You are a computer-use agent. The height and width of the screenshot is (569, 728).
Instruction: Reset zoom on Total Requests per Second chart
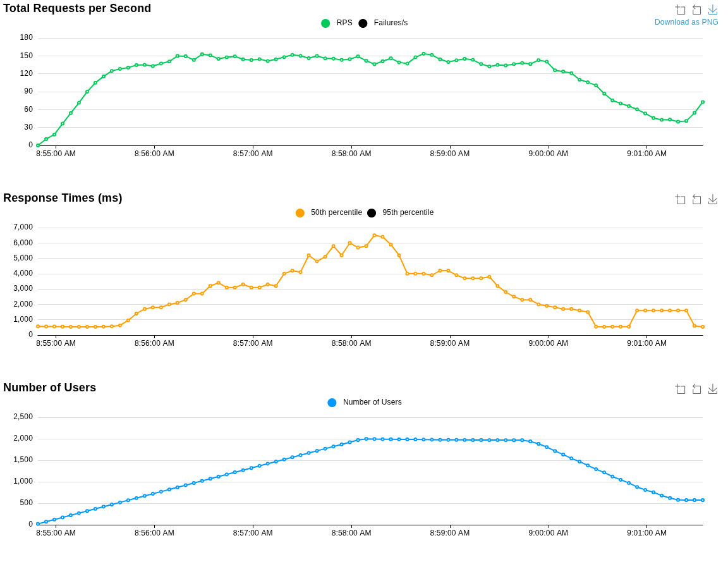[x=696, y=9]
